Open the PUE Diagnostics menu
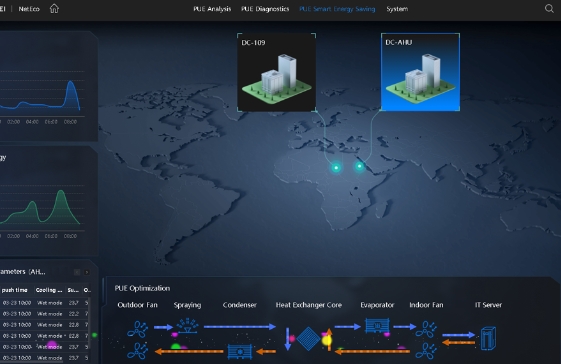The height and width of the screenshot is (364, 561). tap(265, 9)
